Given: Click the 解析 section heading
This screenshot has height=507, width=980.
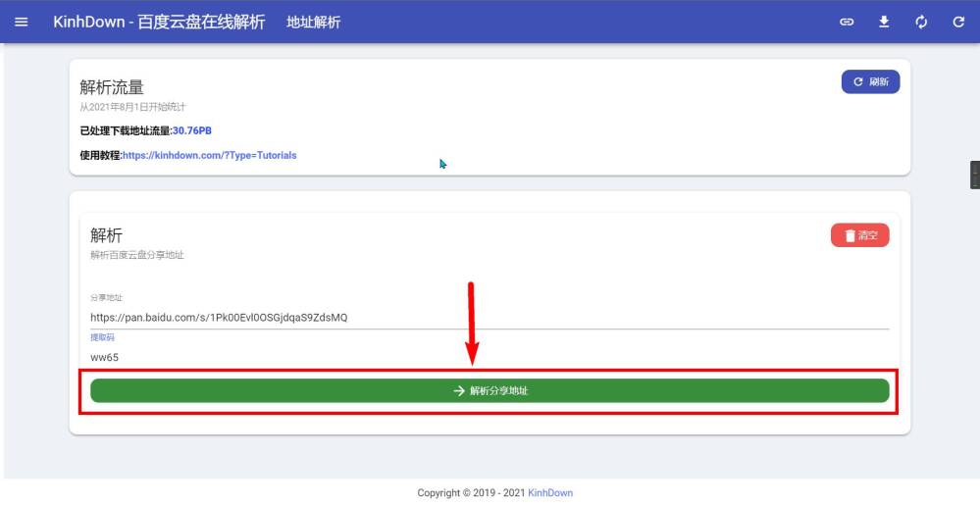Looking at the screenshot, I should (x=106, y=235).
